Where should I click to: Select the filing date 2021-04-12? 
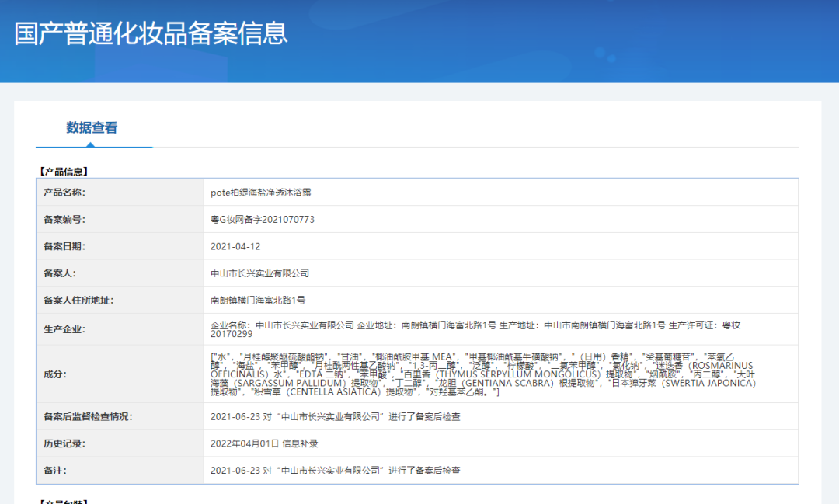click(x=235, y=247)
